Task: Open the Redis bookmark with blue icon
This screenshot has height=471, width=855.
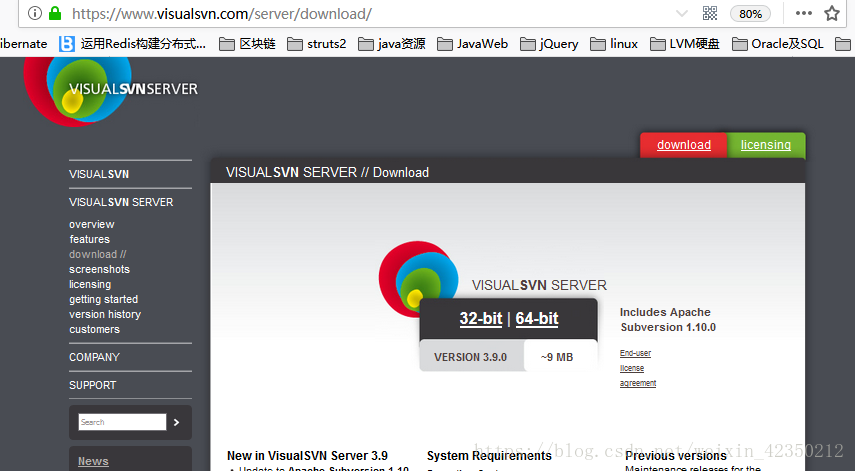Action: tap(133, 44)
